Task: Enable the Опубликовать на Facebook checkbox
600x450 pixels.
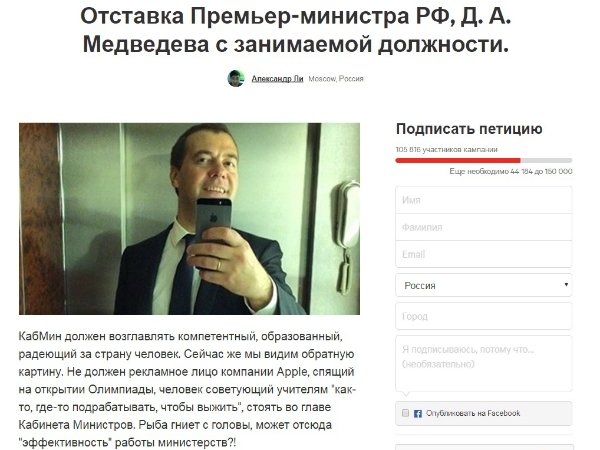Action: [x=405, y=413]
